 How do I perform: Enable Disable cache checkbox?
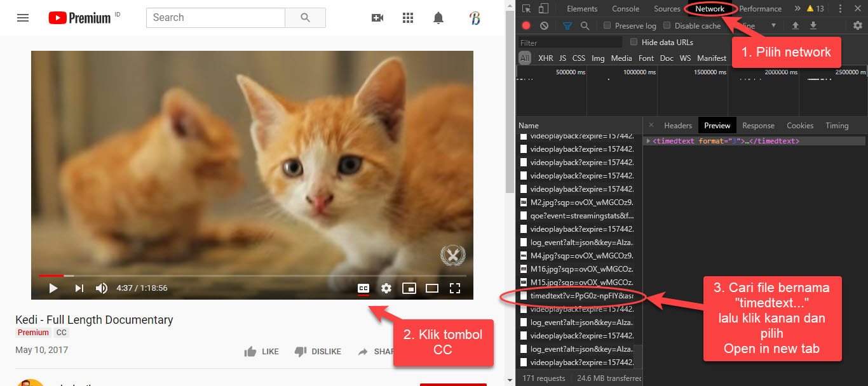point(667,26)
